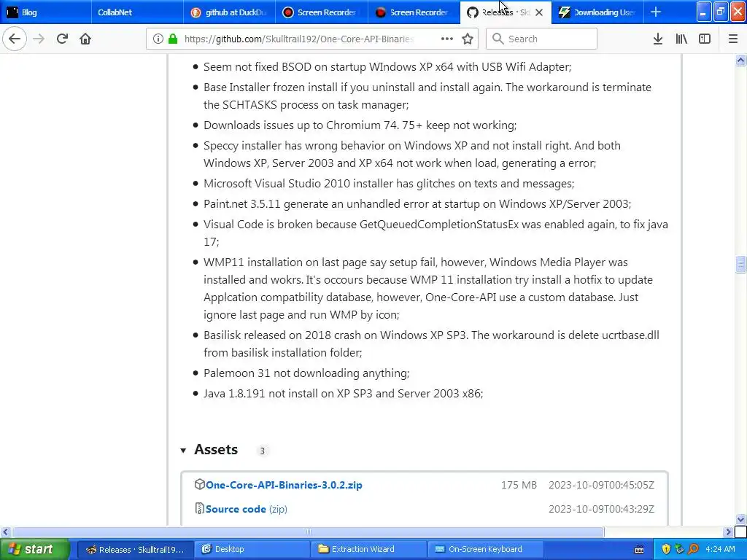Click the Assets count badge 3
The height and width of the screenshot is (560, 747).
[262, 451]
